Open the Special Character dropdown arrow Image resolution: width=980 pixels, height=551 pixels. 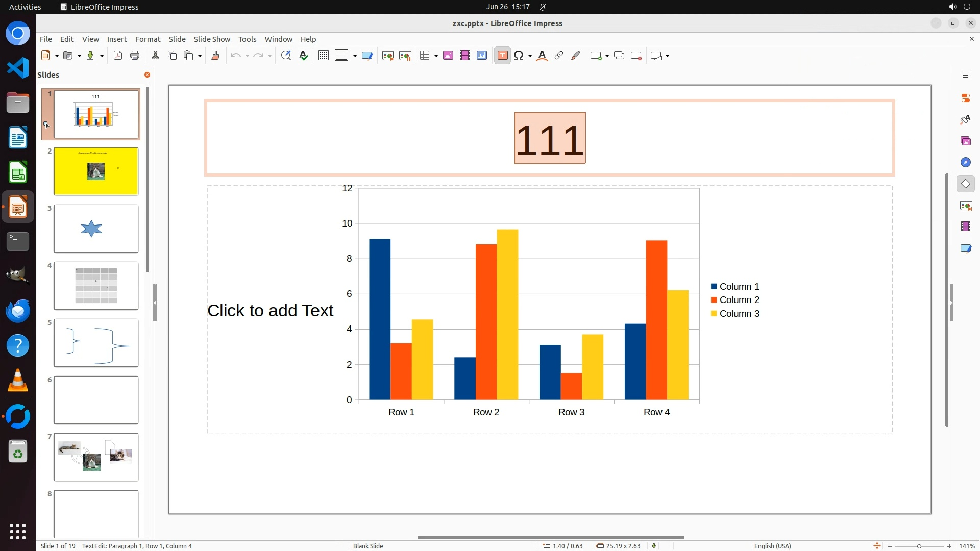(x=530, y=56)
